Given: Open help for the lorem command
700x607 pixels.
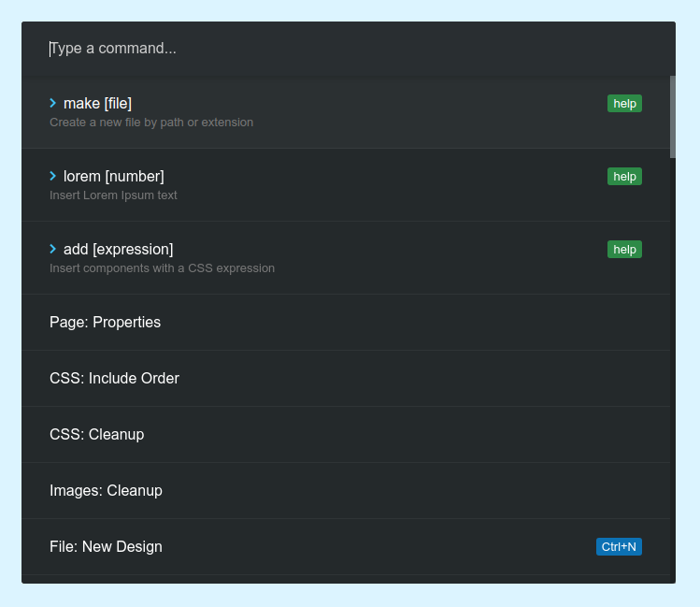Looking at the screenshot, I should click(x=624, y=176).
